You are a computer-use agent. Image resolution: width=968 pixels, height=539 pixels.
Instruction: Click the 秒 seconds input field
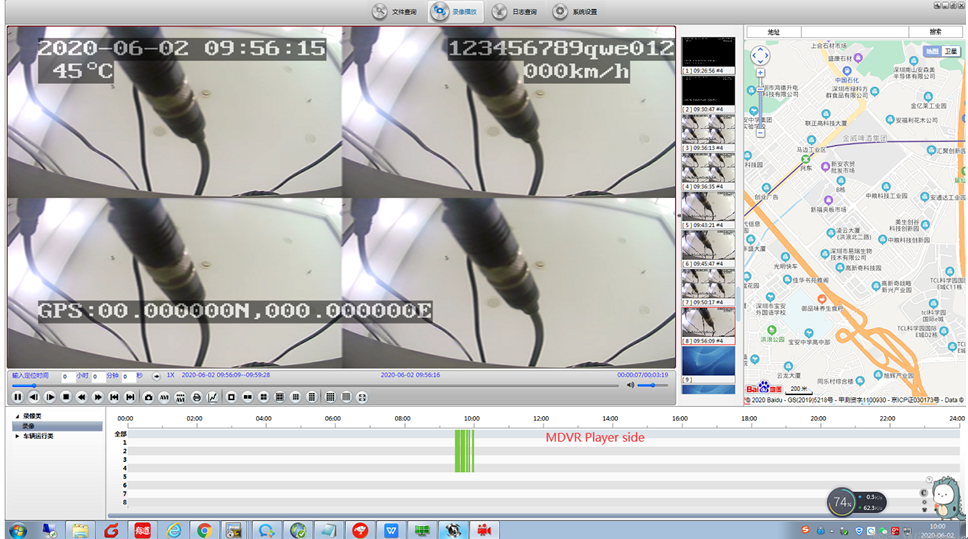tap(128, 377)
